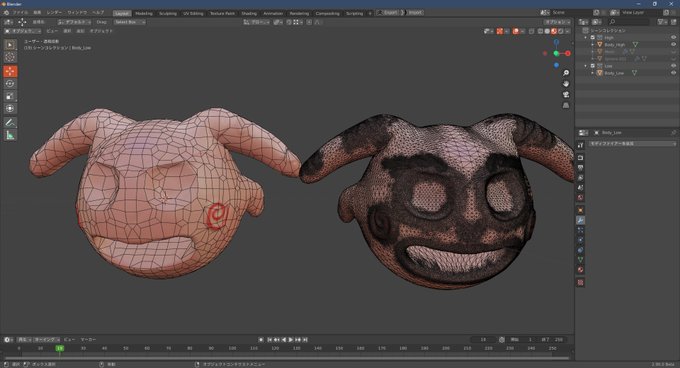
Task: Hide Body_Low object via its eye icon
Action: (673, 73)
